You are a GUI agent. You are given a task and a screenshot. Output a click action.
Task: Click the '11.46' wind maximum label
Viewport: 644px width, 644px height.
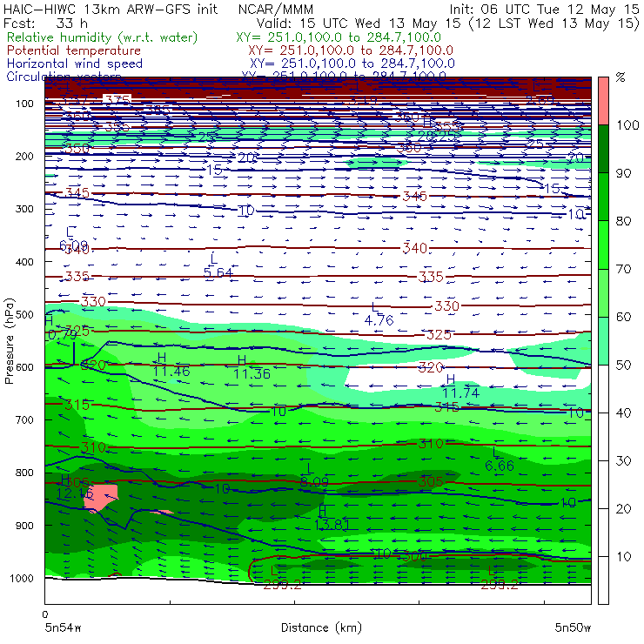pyautogui.click(x=171, y=372)
